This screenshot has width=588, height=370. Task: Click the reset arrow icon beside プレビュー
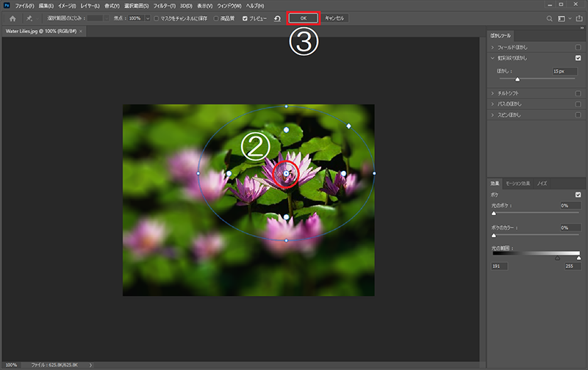276,18
